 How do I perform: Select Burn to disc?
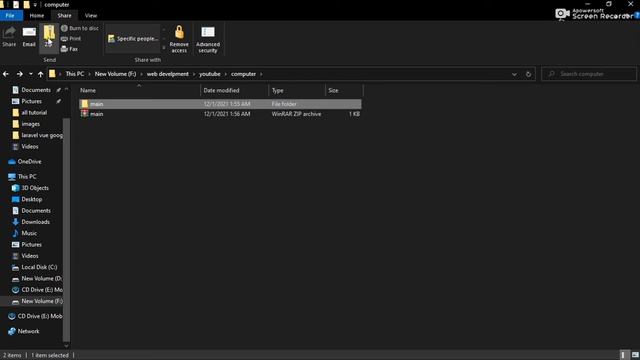[x=80, y=28]
